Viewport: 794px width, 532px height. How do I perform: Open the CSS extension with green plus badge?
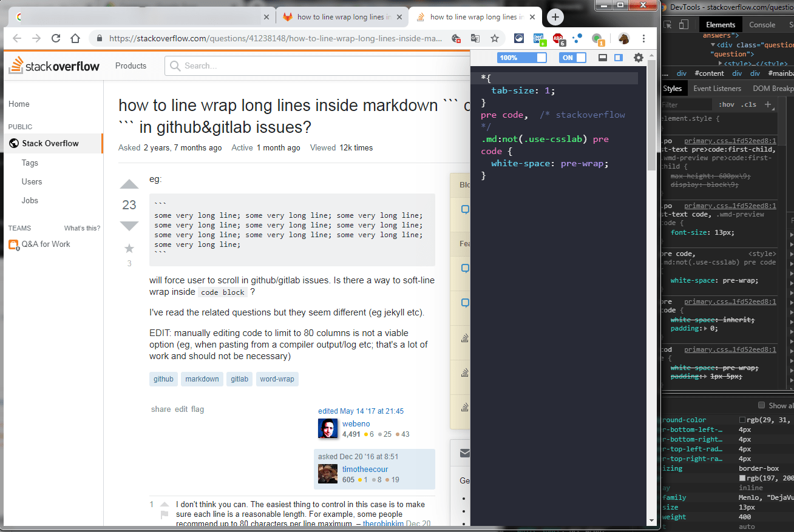coord(539,39)
